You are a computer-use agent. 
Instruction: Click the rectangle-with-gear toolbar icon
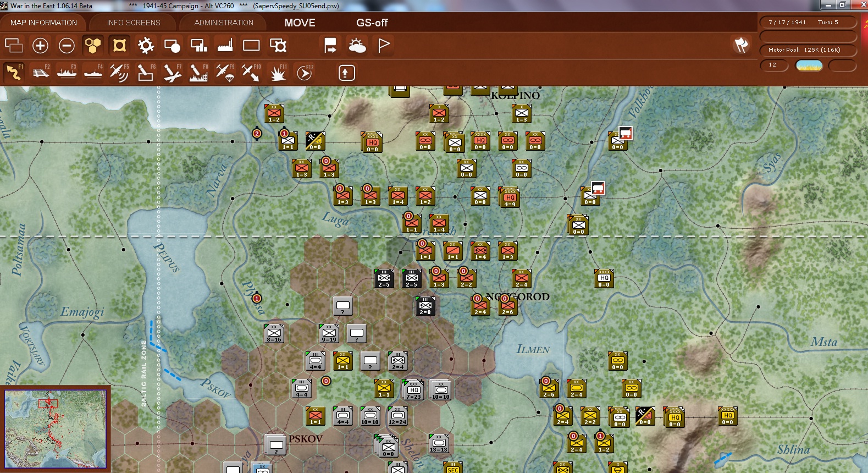click(x=278, y=45)
